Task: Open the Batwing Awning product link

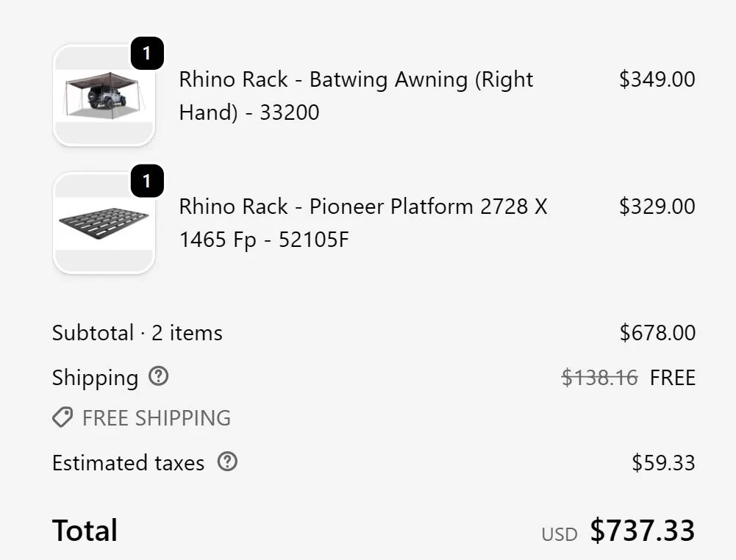Action: point(355,96)
